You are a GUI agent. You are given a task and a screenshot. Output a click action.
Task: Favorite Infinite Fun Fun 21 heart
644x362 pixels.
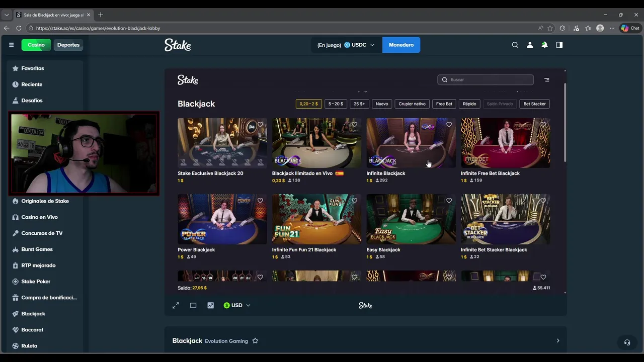355,201
